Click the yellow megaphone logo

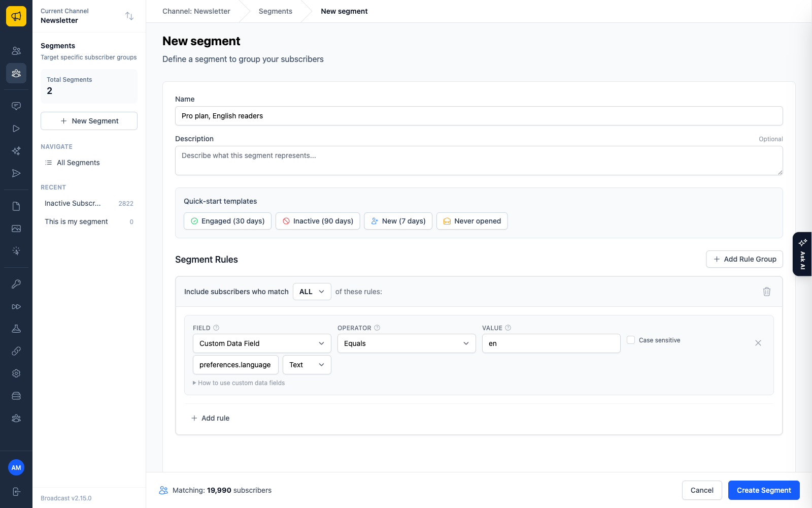click(16, 16)
